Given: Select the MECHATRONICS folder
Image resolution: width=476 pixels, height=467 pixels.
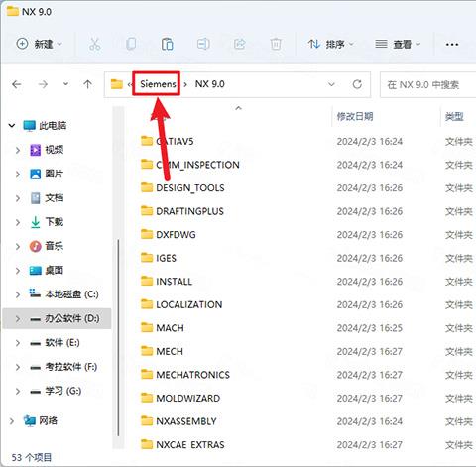Looking at the screenshot, I should pyautogui.click(x=185, y=375).
